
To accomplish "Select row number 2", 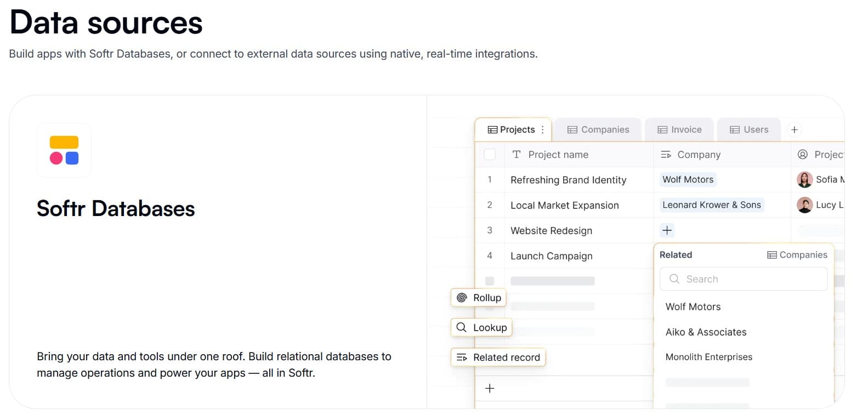I will click(490, 205).
